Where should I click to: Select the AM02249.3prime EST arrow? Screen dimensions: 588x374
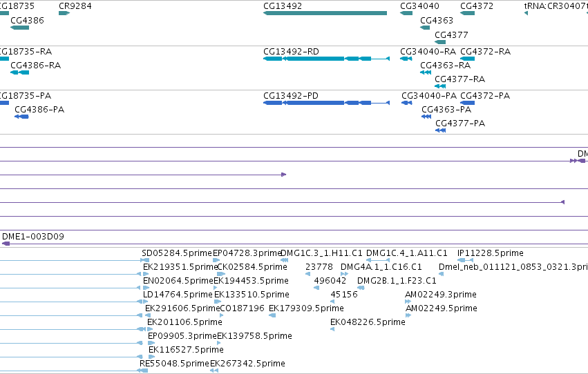click(x=408, y=302)
